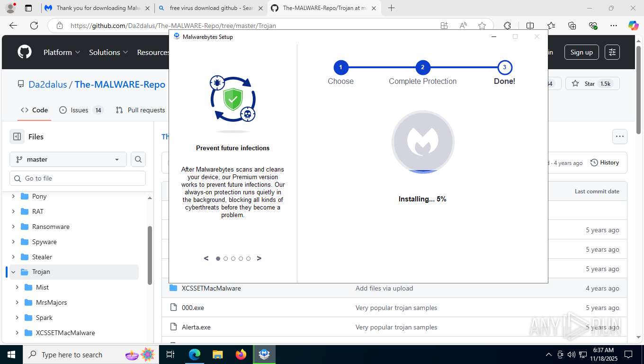644x364 pixels.
Task: Click the Malwarebytes Setup taskbar icon
Action: click(264, 355)
